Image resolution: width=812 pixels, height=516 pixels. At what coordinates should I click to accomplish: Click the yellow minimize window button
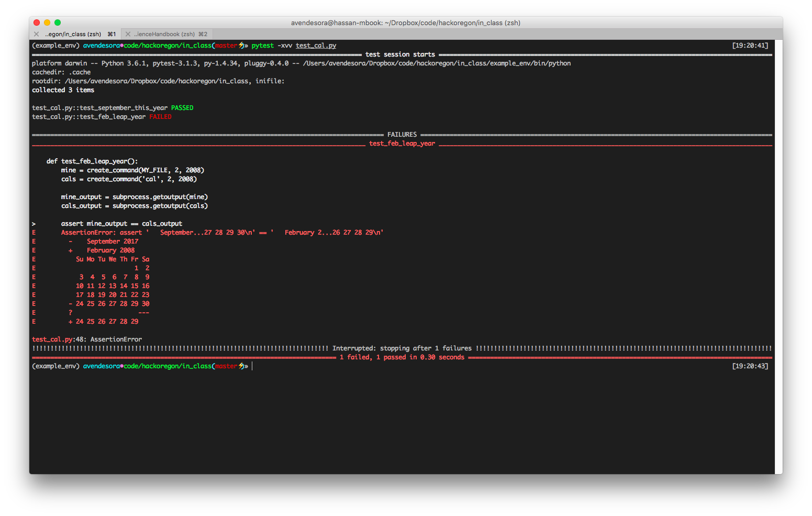click(47, 23)
